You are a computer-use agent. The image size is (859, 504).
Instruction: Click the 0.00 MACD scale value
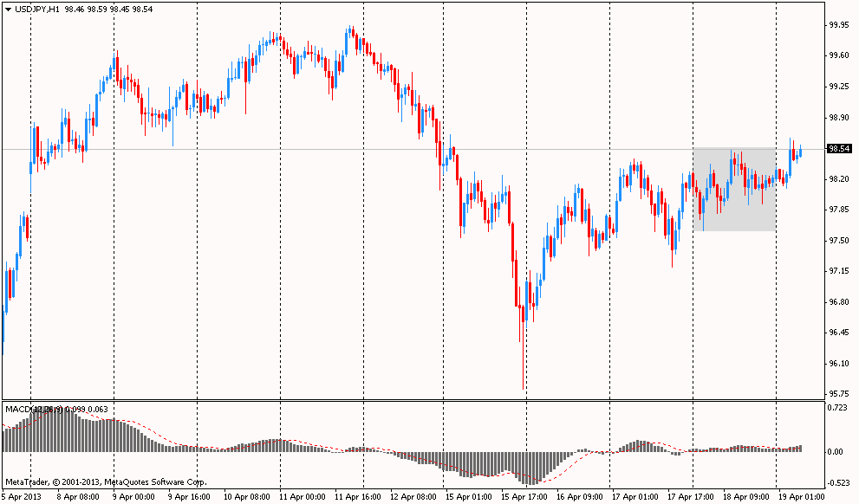836,452
